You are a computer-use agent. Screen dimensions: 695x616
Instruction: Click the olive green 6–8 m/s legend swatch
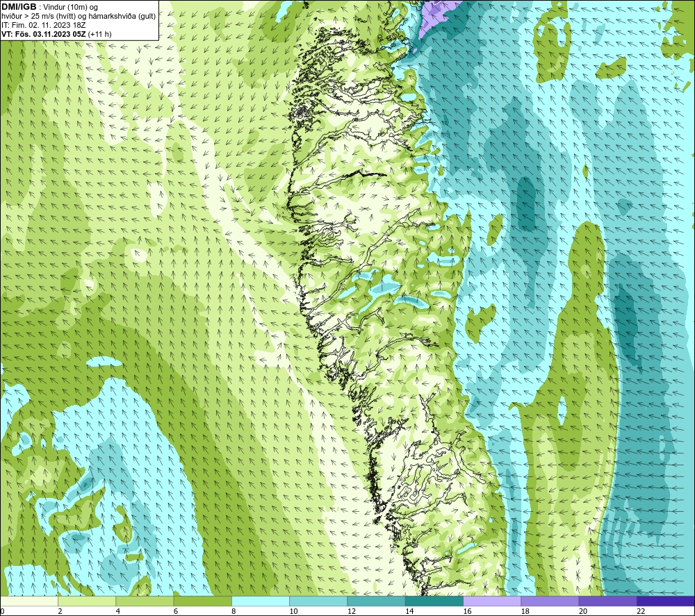202,601
